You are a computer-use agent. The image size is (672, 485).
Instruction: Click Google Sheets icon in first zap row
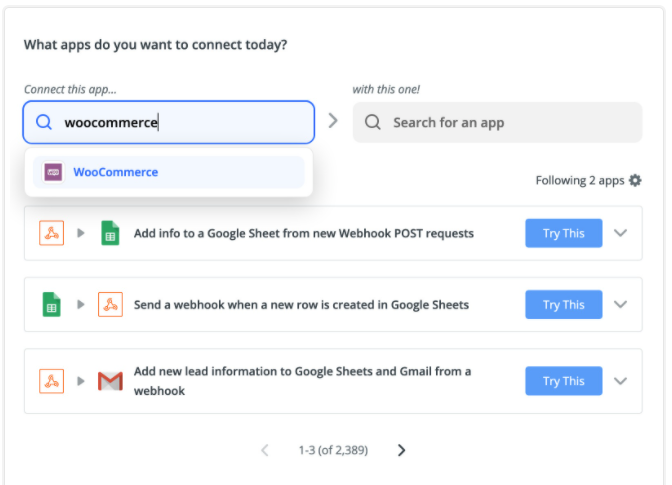[x=110, y=233]
